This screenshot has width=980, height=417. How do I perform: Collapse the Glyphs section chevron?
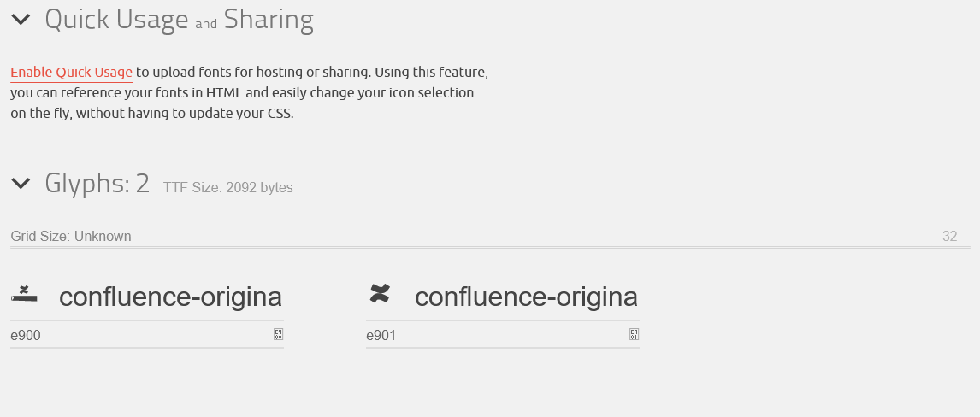click(x=21, y=184)
